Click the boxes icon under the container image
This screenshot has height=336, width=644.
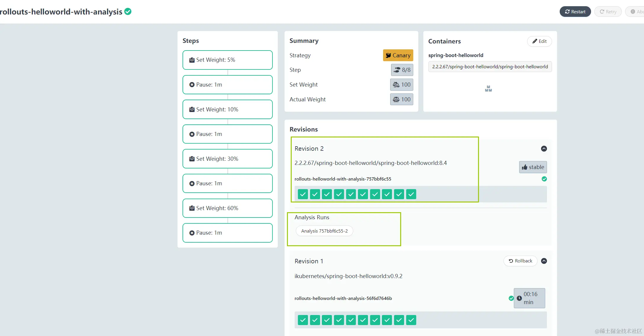click(x=488, y=89)
